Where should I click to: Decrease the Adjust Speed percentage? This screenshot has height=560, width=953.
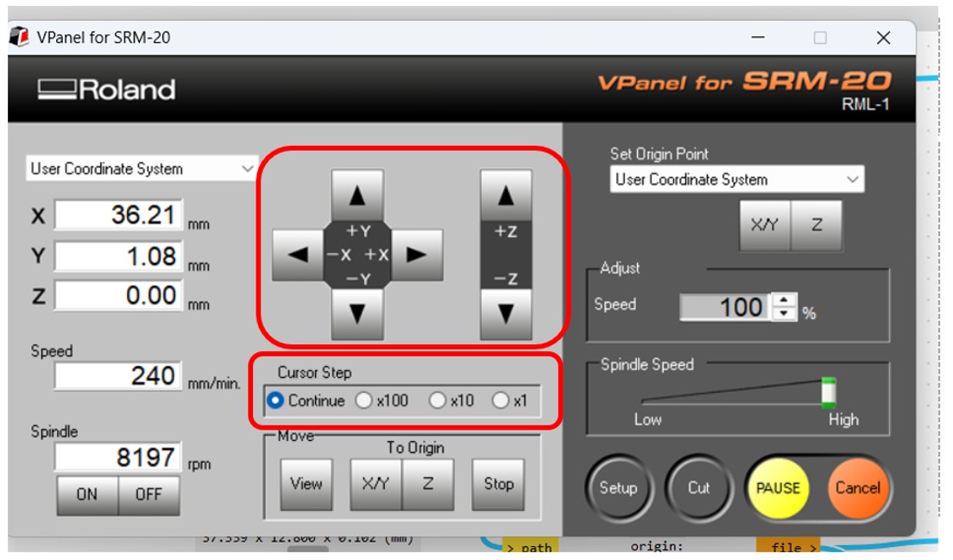784,313
